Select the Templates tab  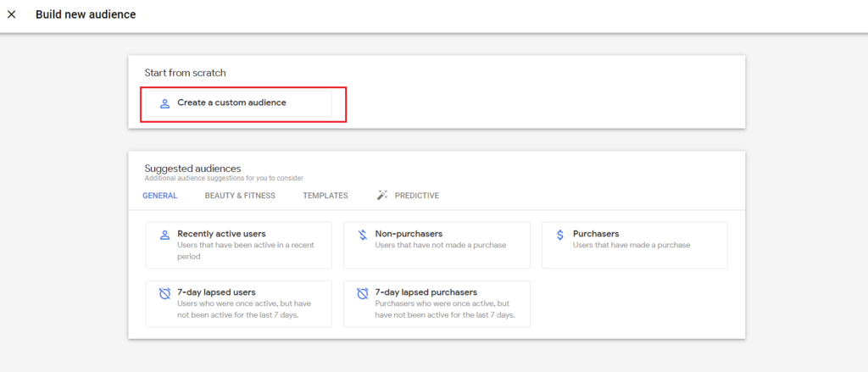325,196
